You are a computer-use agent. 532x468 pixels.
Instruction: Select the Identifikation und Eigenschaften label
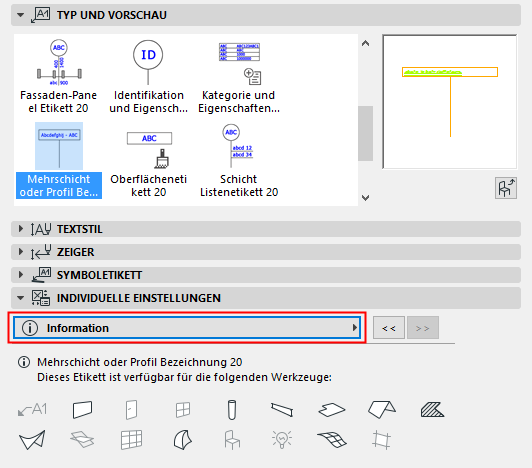coord(148,76)
